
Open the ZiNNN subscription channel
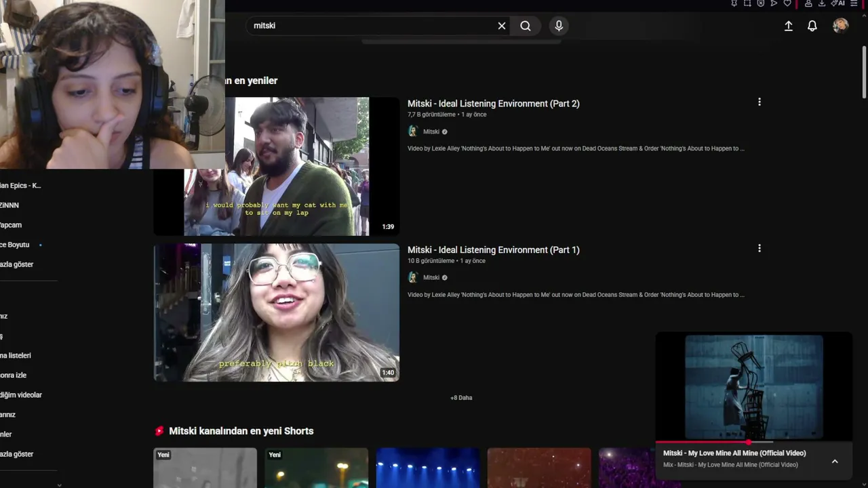pos(9,205)
